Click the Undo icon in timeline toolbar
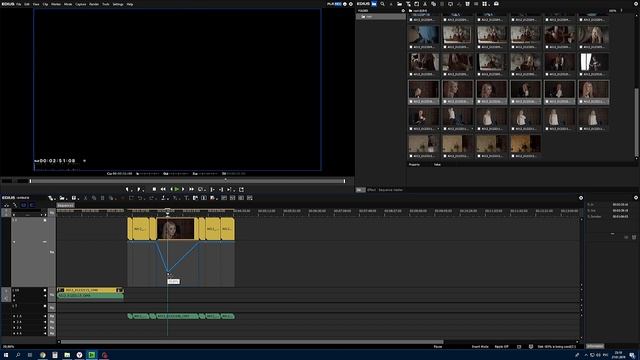Screen dimensions: 640x360 point(140,198)
